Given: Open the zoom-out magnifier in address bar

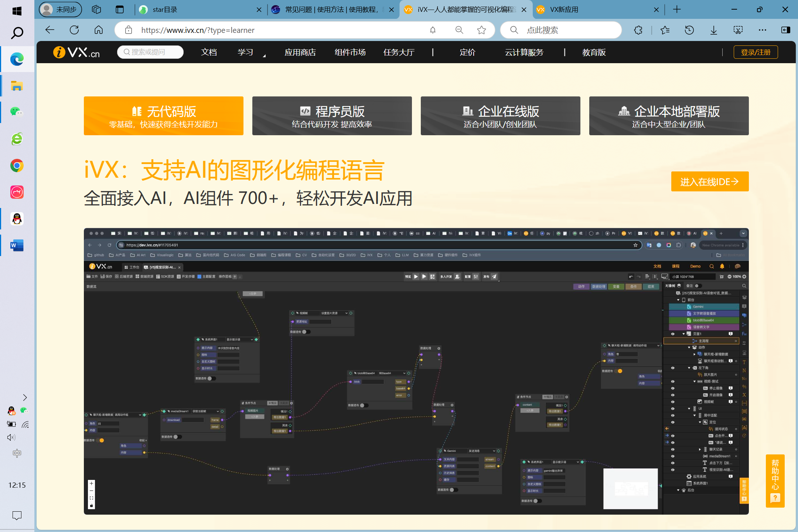Looking at the screenshot, I should point(459,30).
